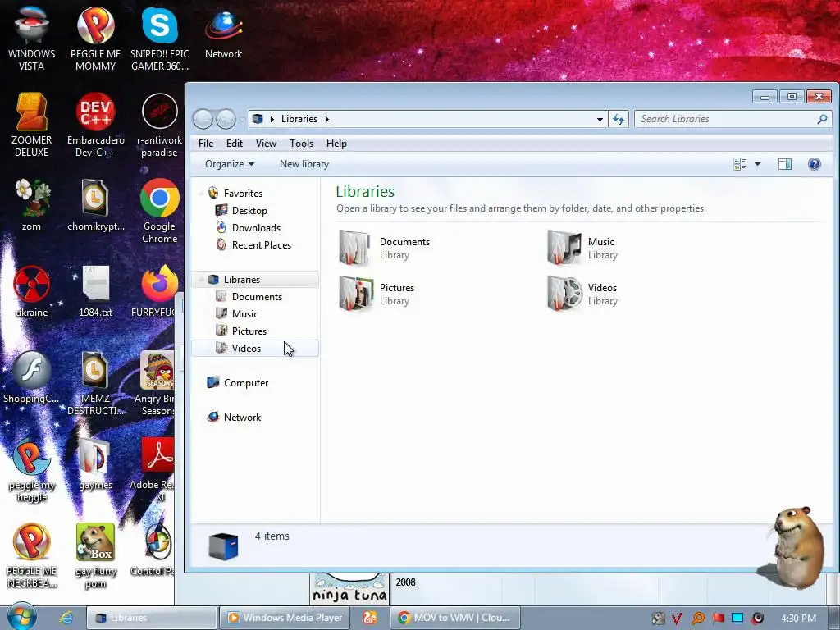Click the Forward navigation button
Image resolution: width=840 pixels, height=630 pixels.
pyautogui.click(x=226, y=119)
